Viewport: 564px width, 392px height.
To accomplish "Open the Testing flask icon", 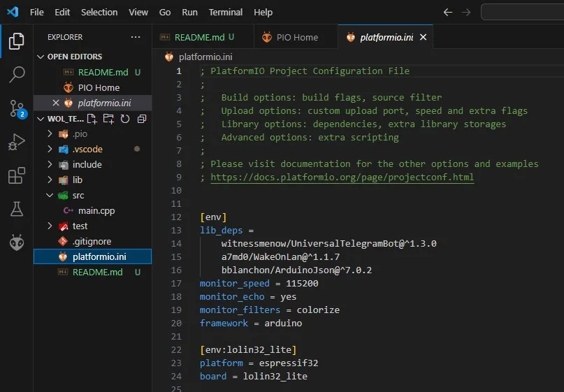I will 17,209.
